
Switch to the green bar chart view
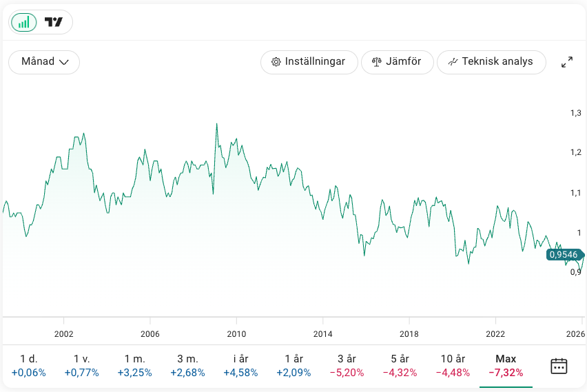[24, 22]
